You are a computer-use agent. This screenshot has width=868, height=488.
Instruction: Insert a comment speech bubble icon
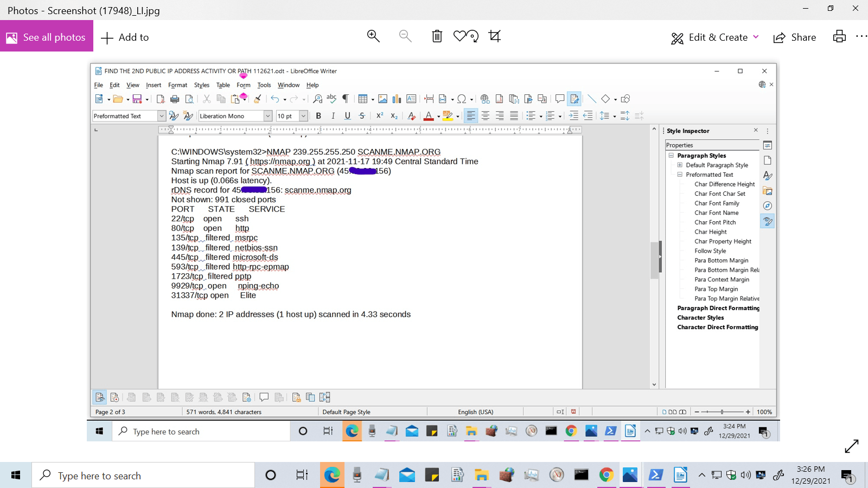point(560,99)
